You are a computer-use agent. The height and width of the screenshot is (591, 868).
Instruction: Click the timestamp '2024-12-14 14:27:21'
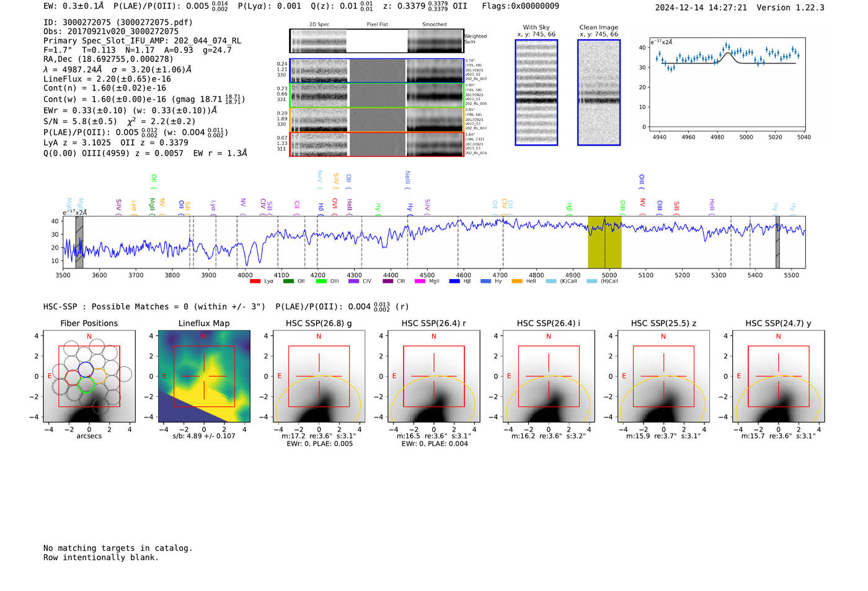[x=701, y=7]
